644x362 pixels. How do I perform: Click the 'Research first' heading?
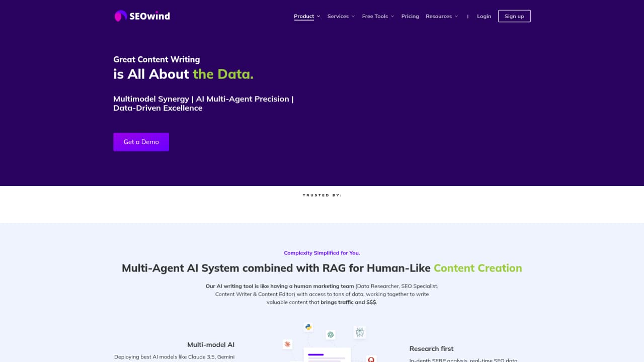click(431, 348)
